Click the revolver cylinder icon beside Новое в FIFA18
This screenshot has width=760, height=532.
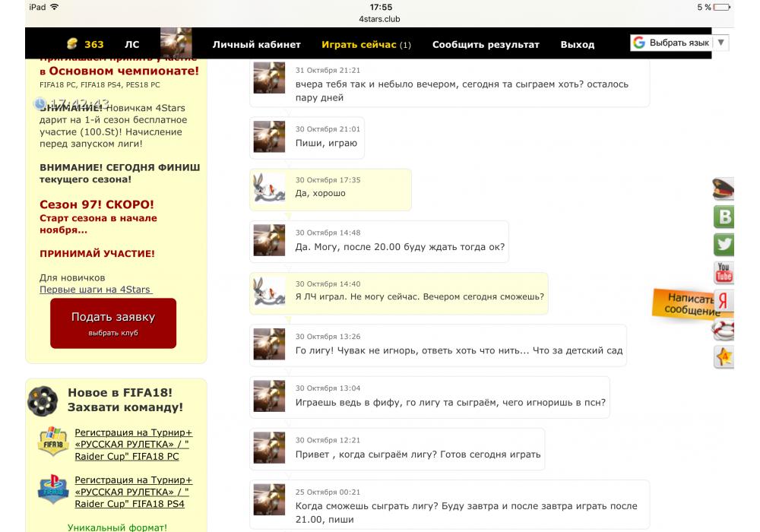[x=43, y=401]
